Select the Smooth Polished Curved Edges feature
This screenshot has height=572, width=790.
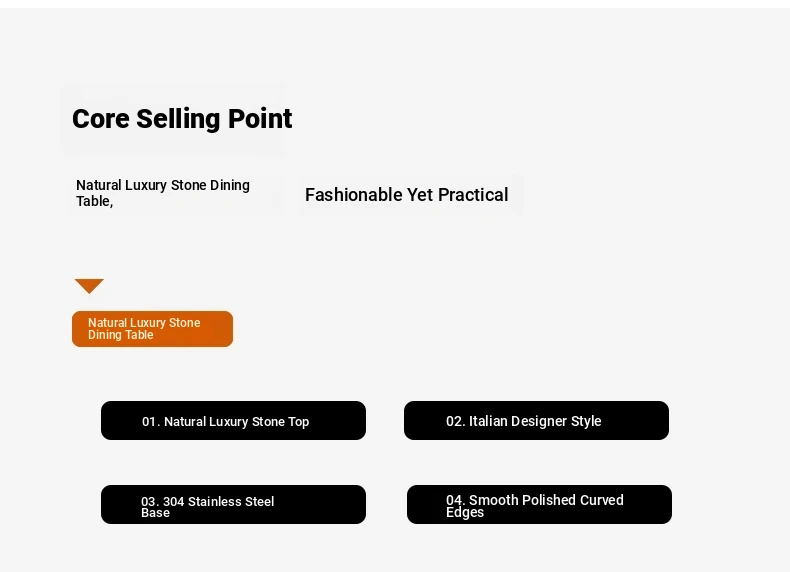(x=539, y=505)
